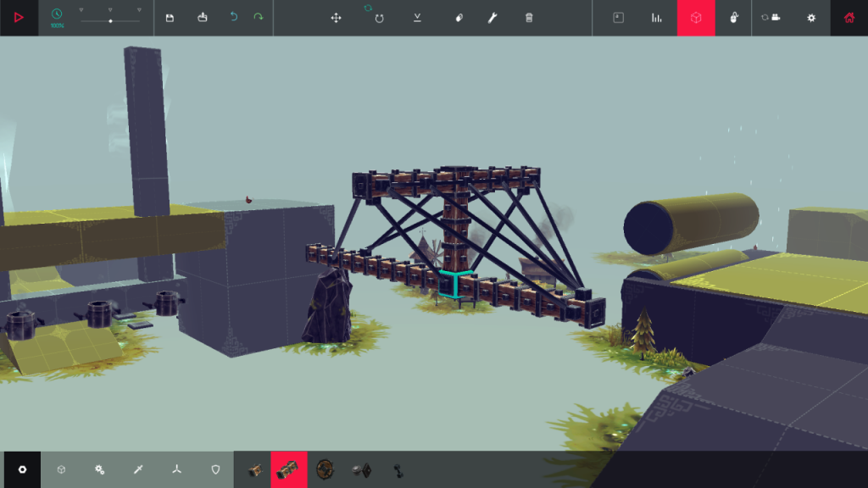868x488 pixels.
Task: Switch to the flight propeller category tab
Action: (x=176, y=469)
